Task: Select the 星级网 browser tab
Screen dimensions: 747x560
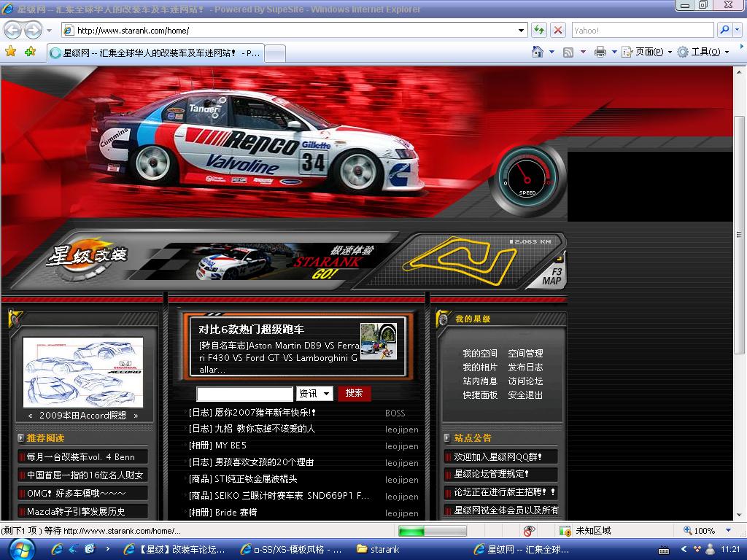Action: click(x=155, y=52)
